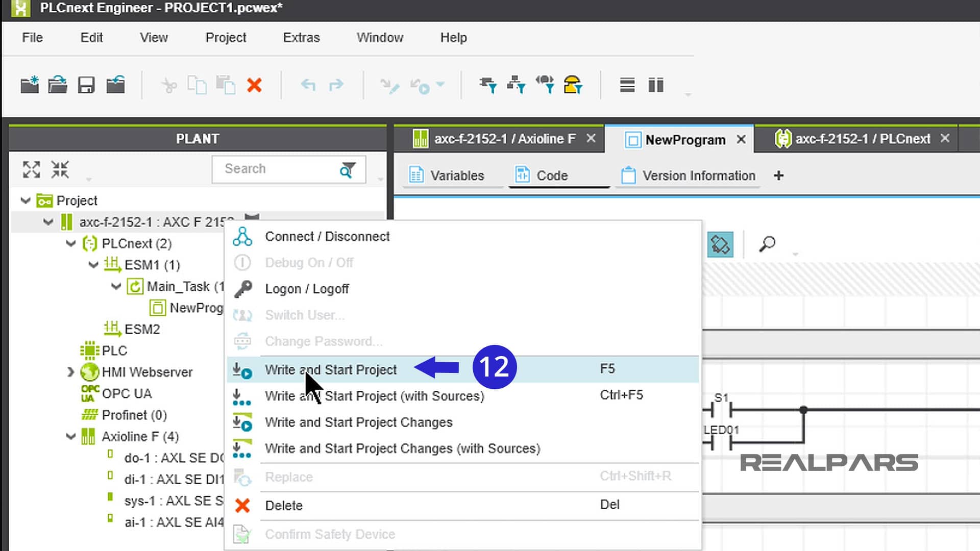Click the Open Project toolbar icon

click(58, 85)
